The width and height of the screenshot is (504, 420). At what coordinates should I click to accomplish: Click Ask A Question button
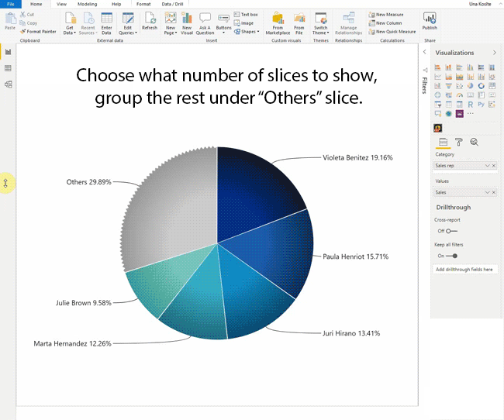tap(205, 24)
